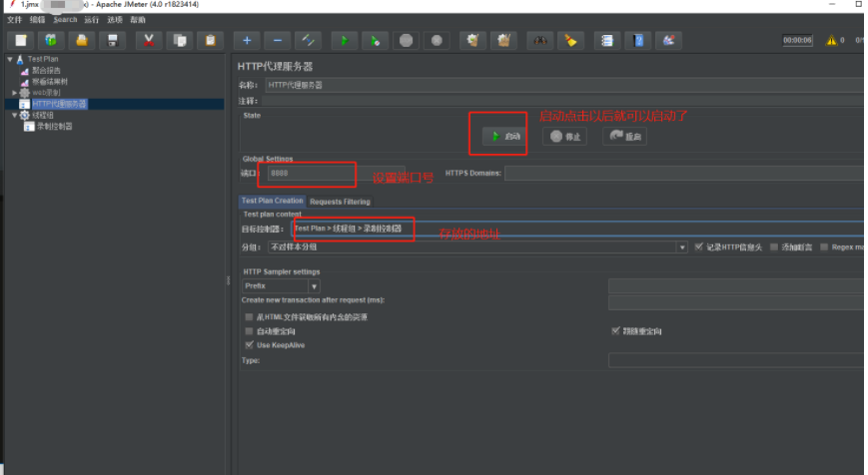Screen dimensions: 868x475
Task: Click the 聚合报告 tree node icon
Action: point(24,71)
